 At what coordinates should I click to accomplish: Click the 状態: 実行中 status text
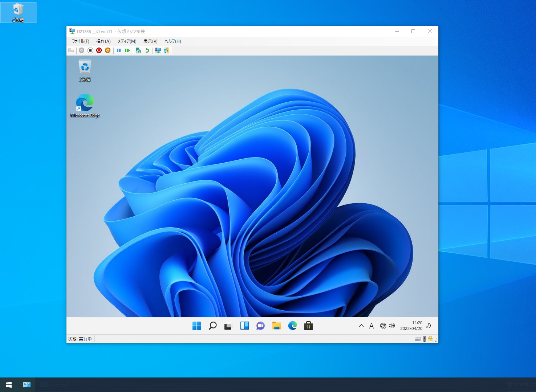coord(80,339)
